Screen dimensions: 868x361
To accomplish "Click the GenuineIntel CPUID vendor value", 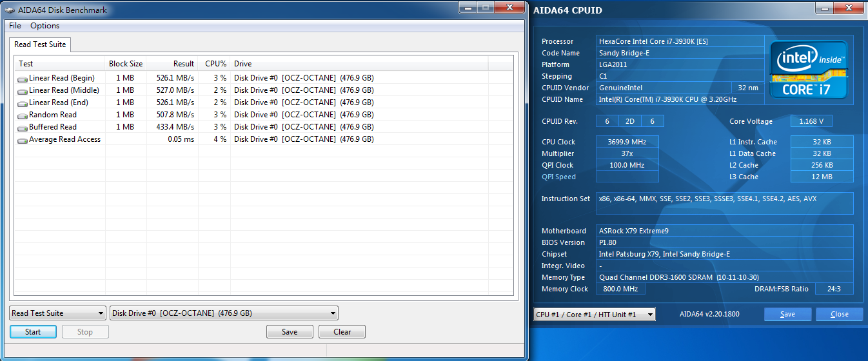I will pyautogui.click(x=663, y=88).
